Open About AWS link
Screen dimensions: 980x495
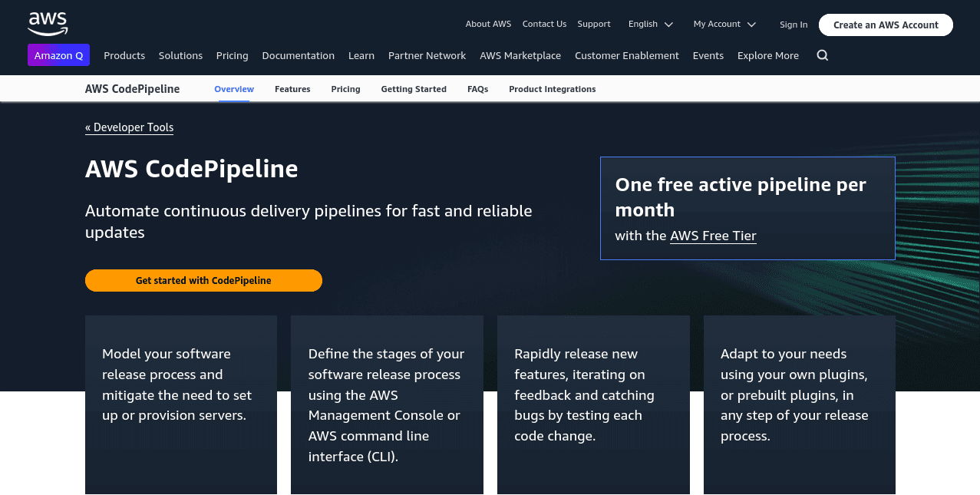click(x=488, y=24)
